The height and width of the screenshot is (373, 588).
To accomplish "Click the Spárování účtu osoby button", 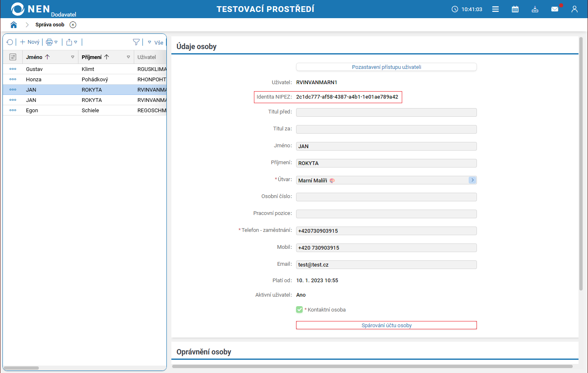I will pos(386,325).
